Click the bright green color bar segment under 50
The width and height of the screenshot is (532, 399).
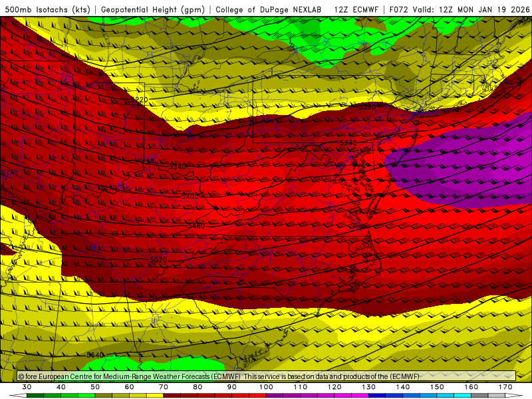(86, 396)
